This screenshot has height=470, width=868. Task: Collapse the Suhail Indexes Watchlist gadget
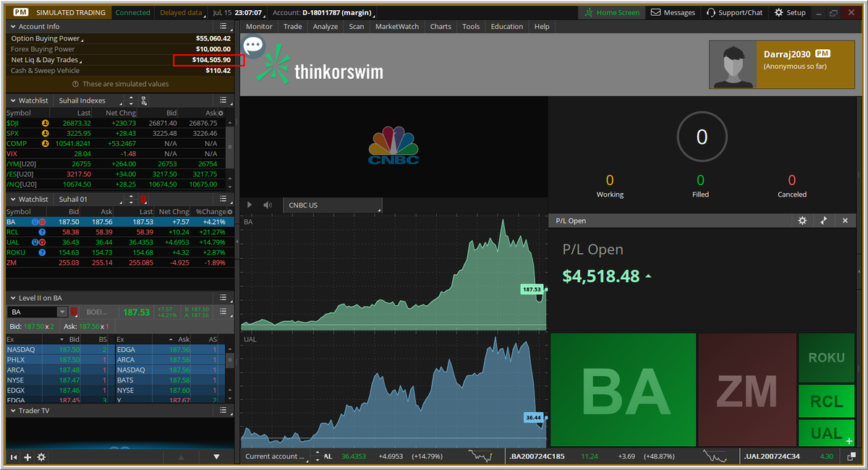[x=12, y=101]
